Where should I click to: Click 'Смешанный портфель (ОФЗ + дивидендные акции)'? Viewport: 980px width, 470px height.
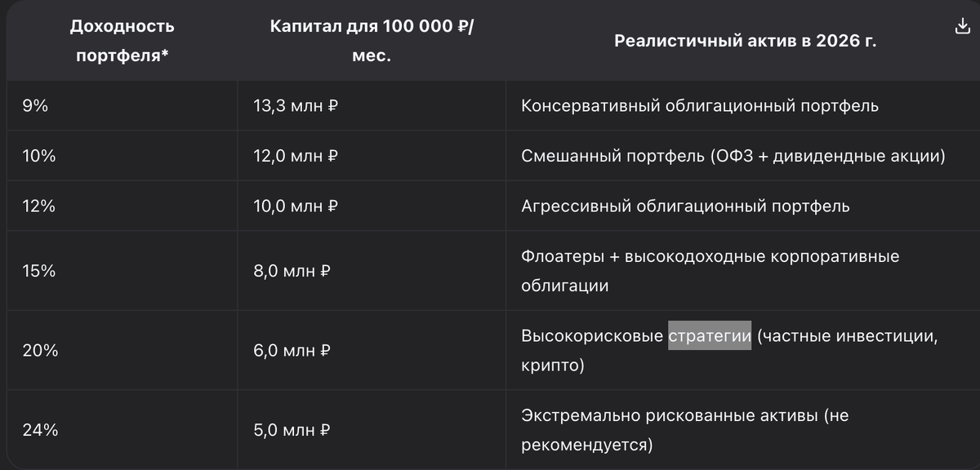pyautogui.click(x=733, y=156)
